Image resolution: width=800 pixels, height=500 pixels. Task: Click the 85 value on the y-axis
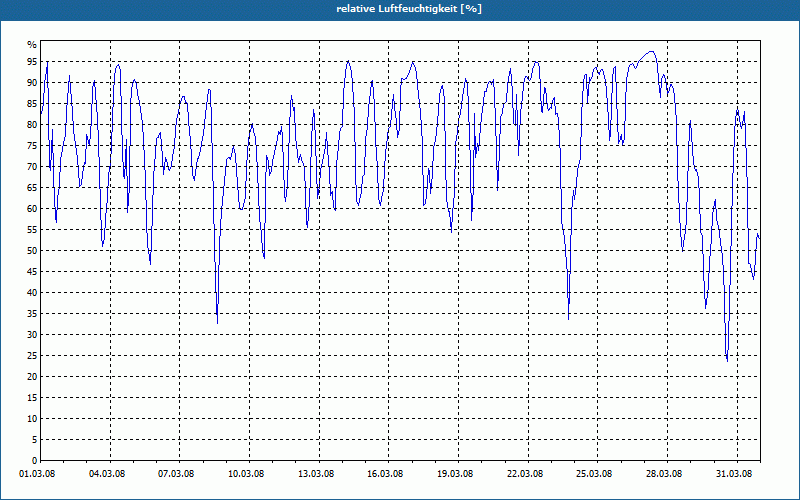[x=32, y=104]
